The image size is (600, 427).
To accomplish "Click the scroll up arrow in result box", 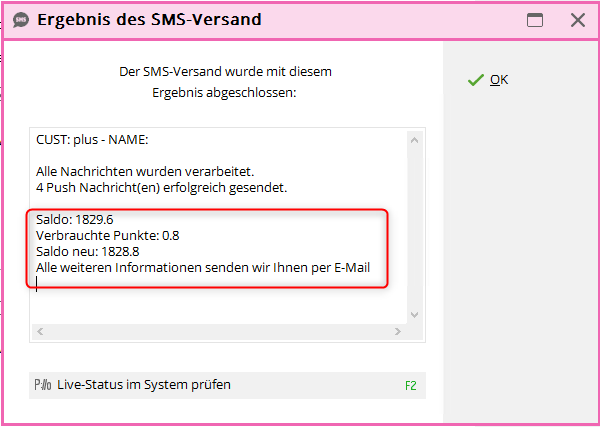I will point(414,140).
